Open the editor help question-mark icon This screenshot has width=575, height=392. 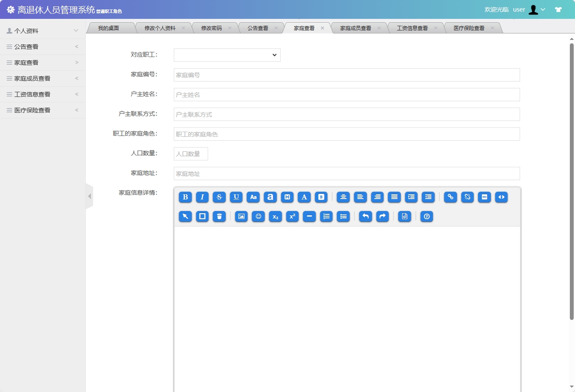[427, 217]
